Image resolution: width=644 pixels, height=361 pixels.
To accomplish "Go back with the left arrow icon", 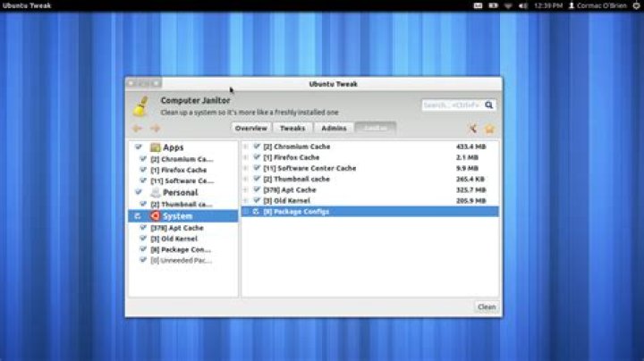I will click(137, 129).
